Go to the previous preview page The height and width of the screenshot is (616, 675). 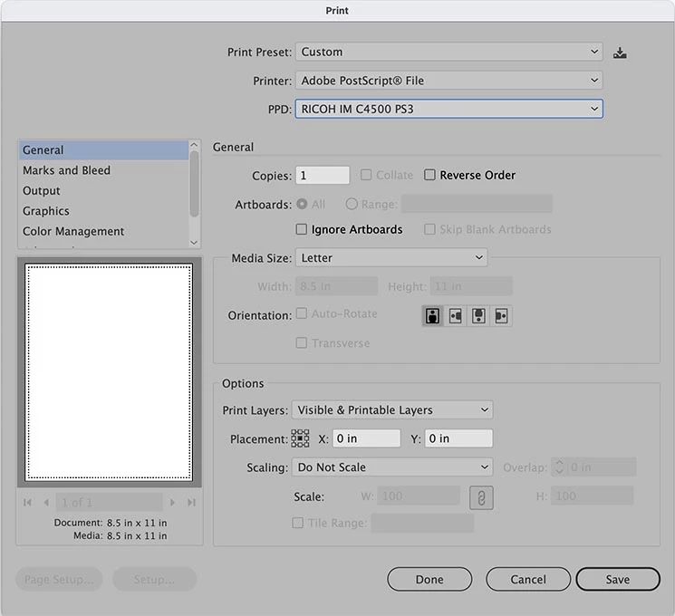point(46,503)
